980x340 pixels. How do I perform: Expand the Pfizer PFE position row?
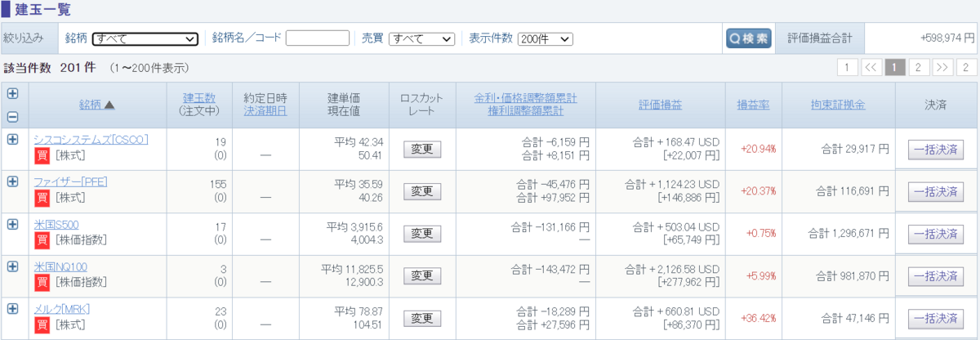(12, 181)
